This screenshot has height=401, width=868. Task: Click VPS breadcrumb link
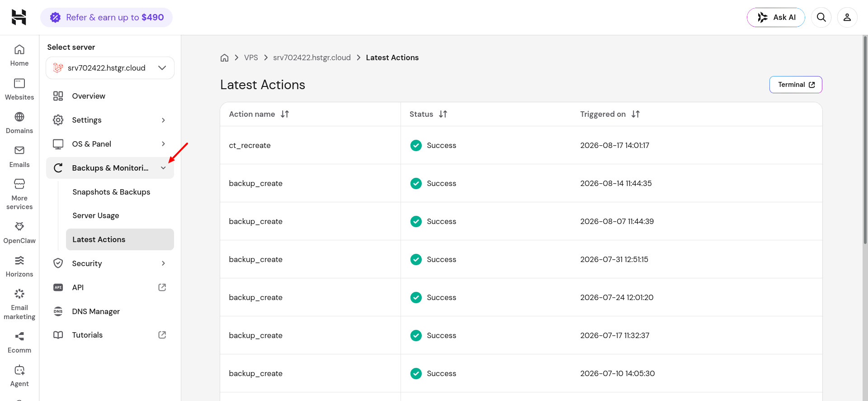tap(251, 57)
